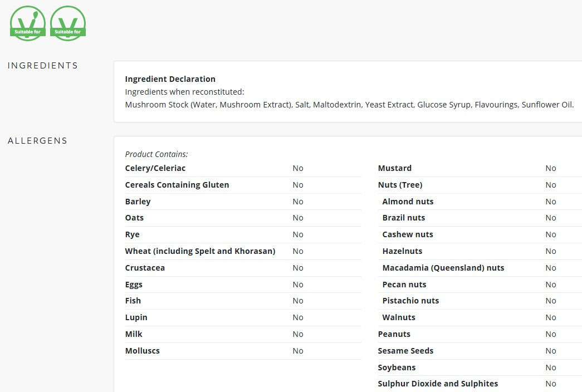This screenshot has width=582, height=392.
Task: Click the Mushroom Stock ingredients list text
Action: pyautogui.click(x=349, y=105)
